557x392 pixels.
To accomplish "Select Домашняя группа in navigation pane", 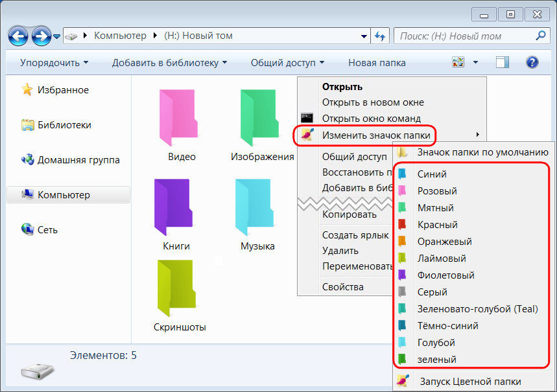I will [x=71, y=160].
